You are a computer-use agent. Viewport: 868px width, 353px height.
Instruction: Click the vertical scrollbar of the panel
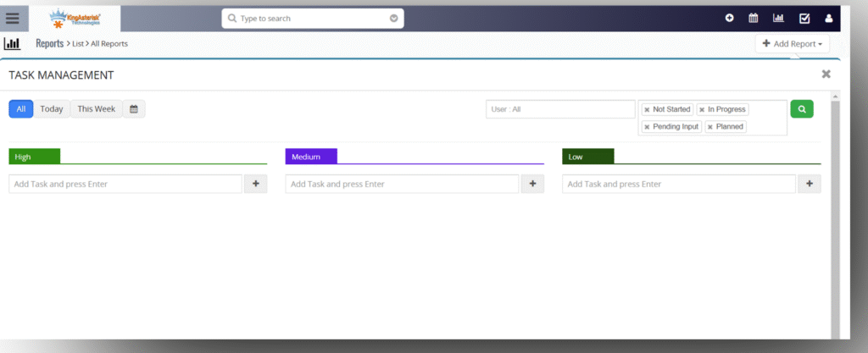pos(835,220)
